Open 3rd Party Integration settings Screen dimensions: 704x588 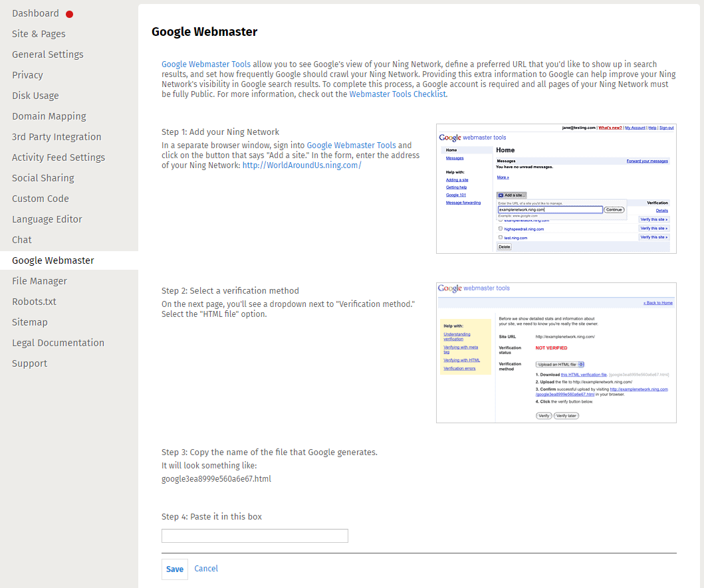click(x=57, y=137)
